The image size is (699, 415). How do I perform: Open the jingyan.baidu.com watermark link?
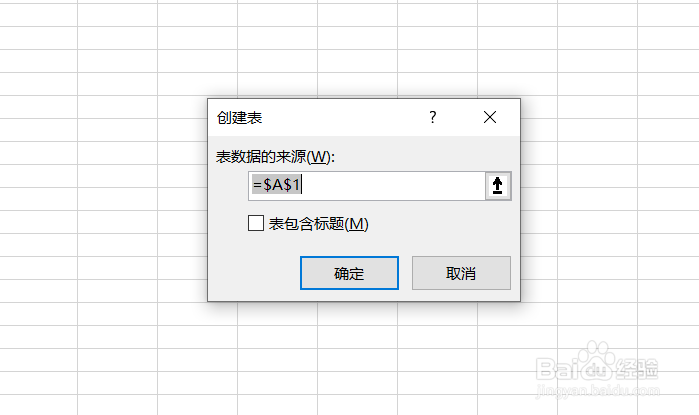[x=597, y=390]
